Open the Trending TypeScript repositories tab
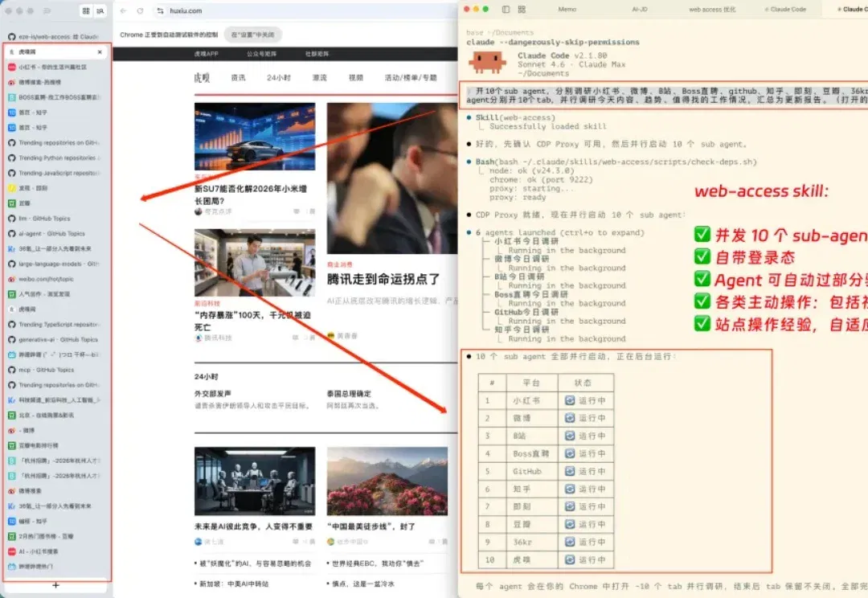 54,325
